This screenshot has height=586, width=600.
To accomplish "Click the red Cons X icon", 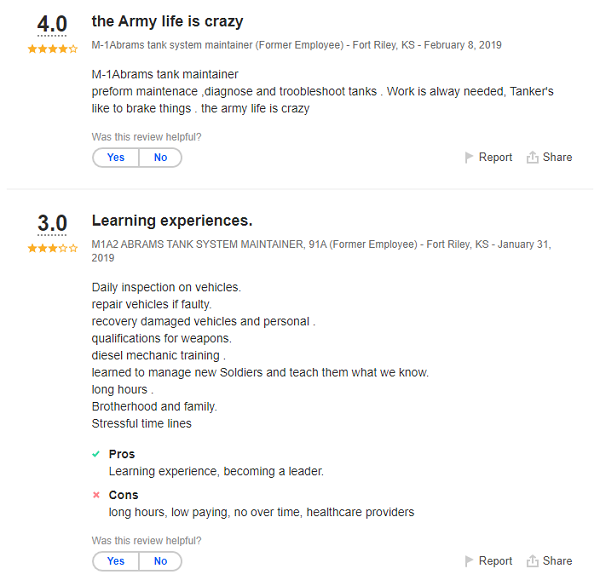I will coord(96,495).
